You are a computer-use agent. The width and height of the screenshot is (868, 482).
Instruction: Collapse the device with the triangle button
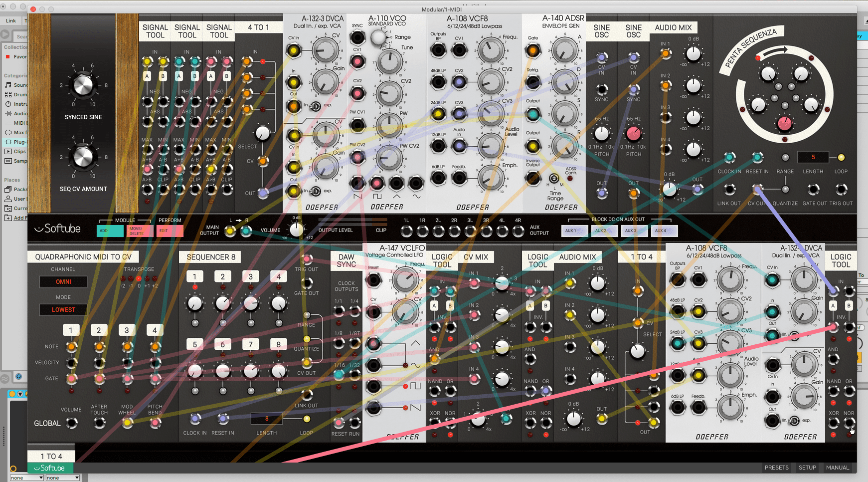(x=20, y=394)
